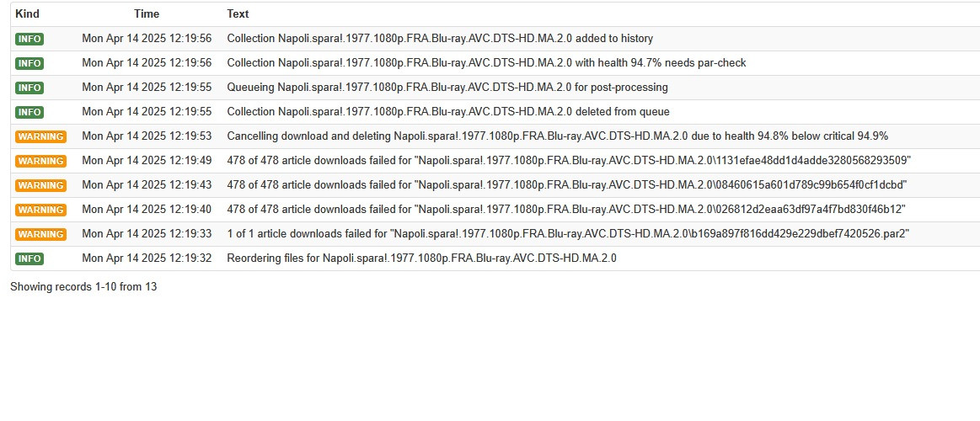Click the Kind column header
The image size is (980, 421).
click(x=27, y=13)
